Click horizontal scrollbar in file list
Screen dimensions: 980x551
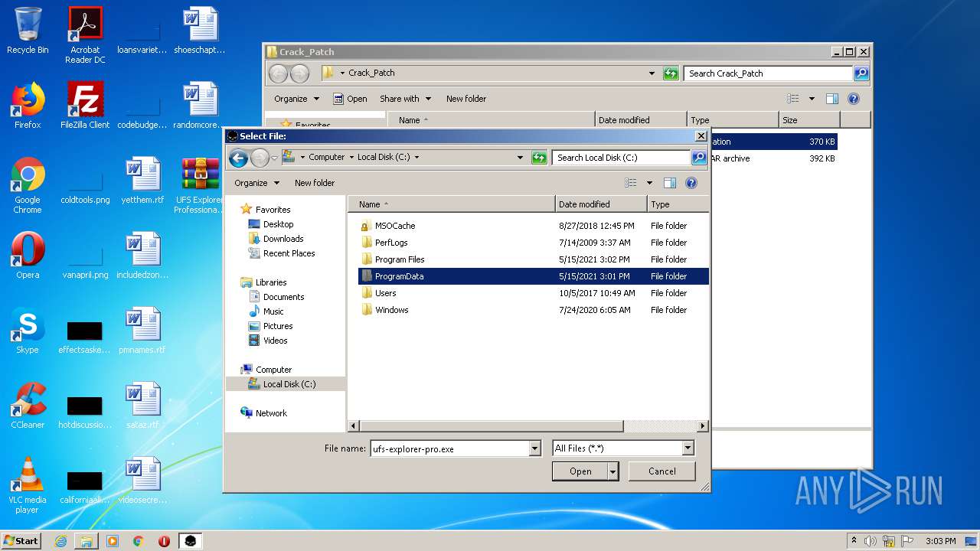tap(490, 425)
